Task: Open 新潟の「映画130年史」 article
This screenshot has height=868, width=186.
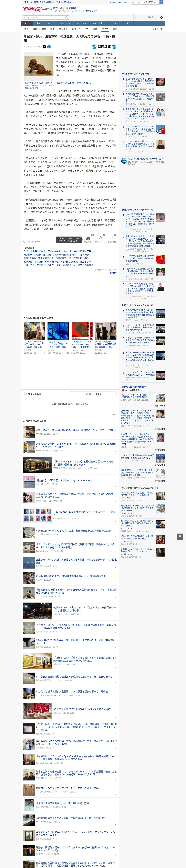Action: coord(71,576)
